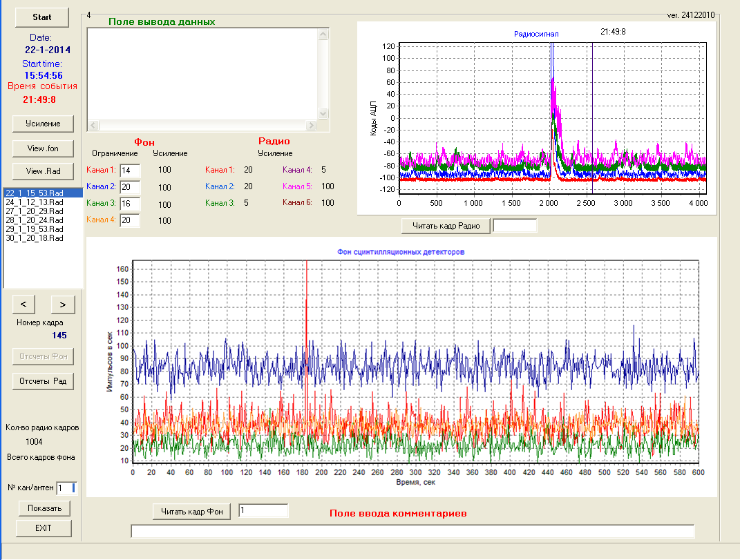Focus the empty radio frame number field

515,226
